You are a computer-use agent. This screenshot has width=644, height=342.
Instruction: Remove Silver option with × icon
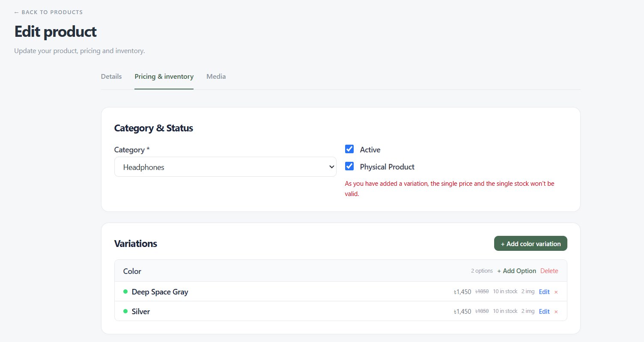[x=556, y=312]
